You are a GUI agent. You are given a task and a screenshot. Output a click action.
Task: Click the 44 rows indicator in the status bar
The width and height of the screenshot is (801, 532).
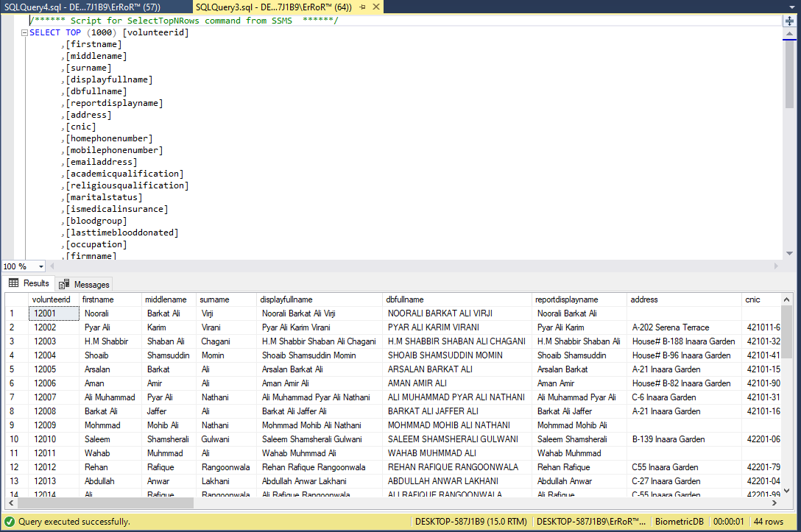pos(768,520)
